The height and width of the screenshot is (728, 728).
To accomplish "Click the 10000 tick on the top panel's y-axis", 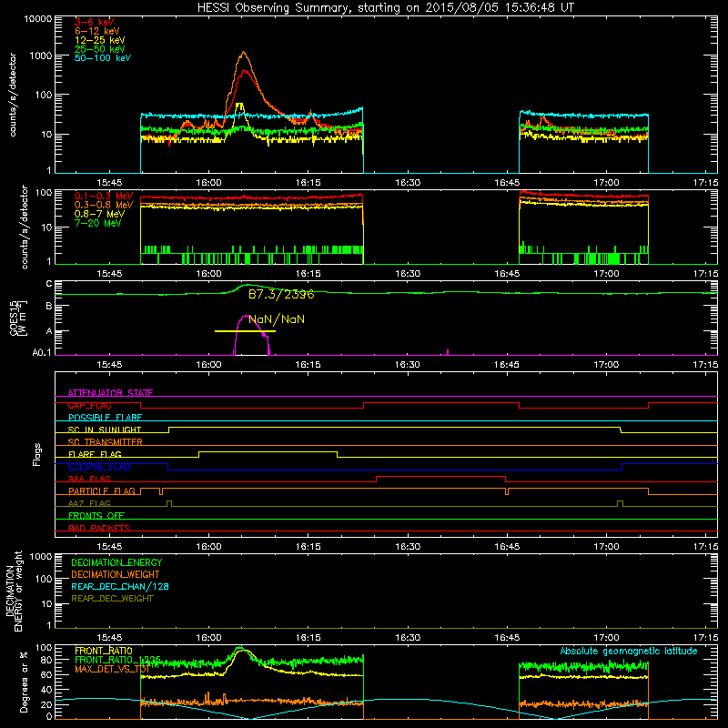I will [x=37, y=19].
